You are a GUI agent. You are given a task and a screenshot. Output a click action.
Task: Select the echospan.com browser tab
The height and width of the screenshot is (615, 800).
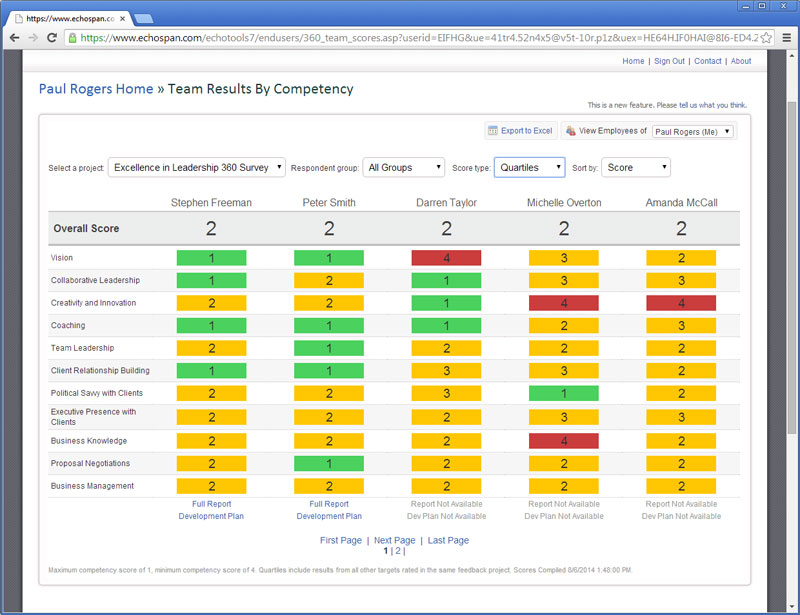point(70,18)
